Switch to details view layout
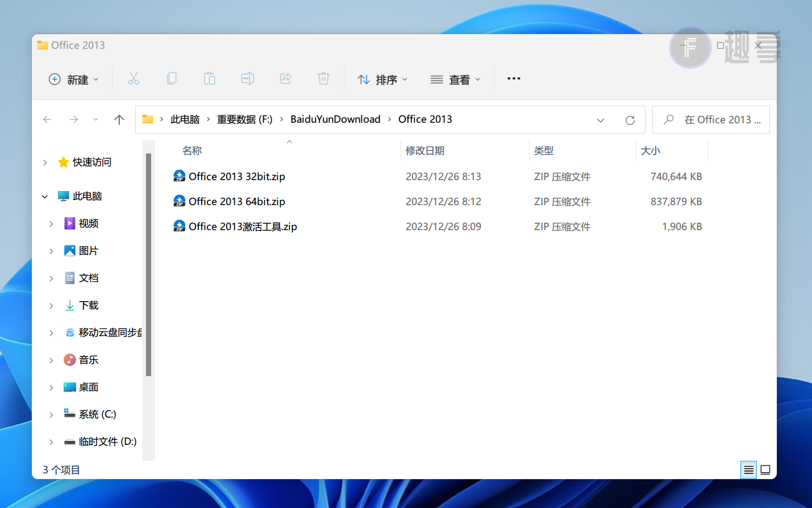The width and height of the screenshot is (812, 508). click(x=748, y=470)
